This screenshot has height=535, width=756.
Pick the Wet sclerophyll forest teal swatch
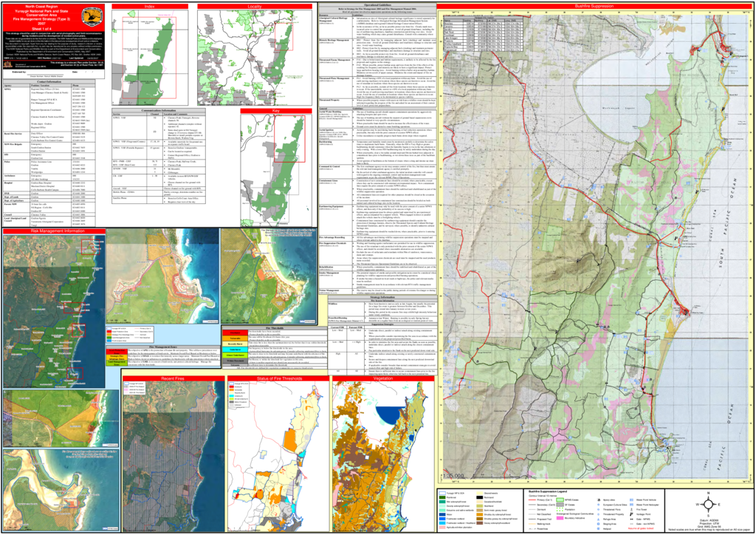click(x=442, y=502)
